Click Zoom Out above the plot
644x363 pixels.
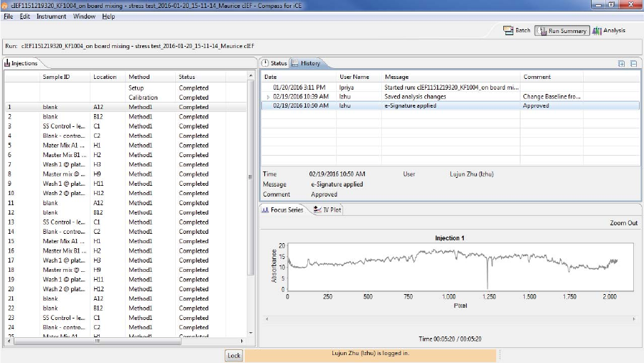click(x=623, y=223)
